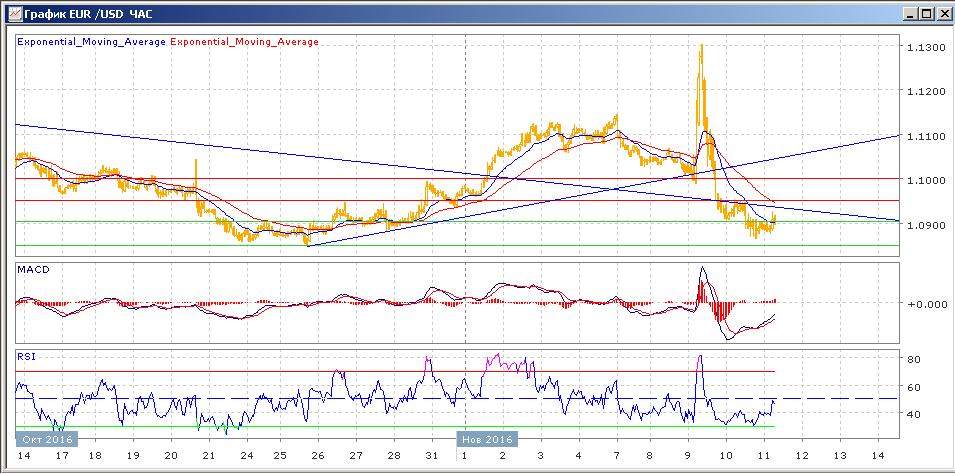
Task: Click date label 31 on the time axis
Action: 432,456
